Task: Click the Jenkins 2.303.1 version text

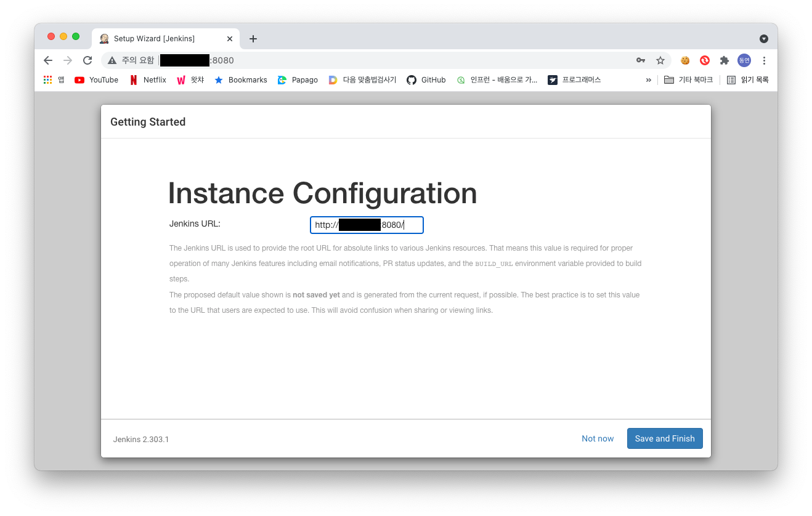Action: [x=141, y=439]
